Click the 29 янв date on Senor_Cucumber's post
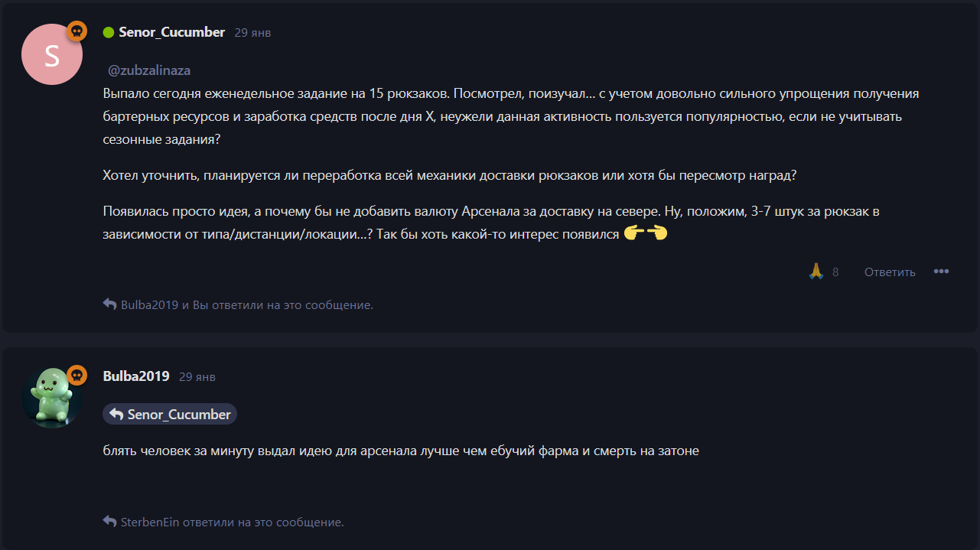 252,33
